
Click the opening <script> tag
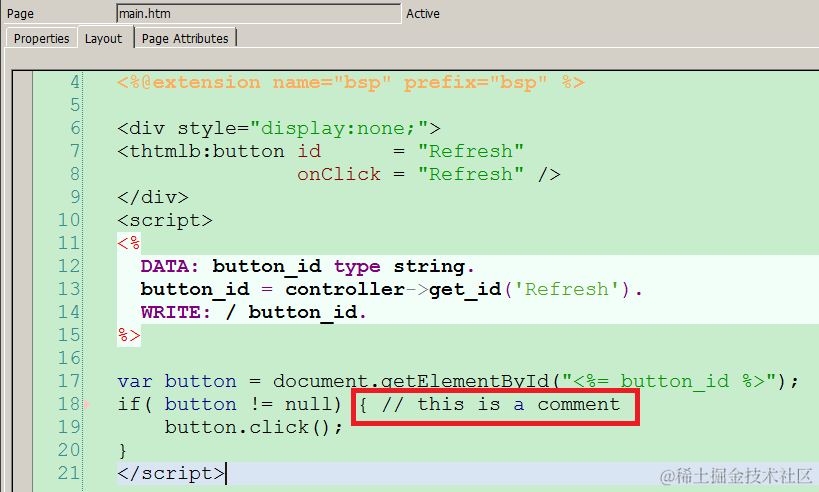165,220
